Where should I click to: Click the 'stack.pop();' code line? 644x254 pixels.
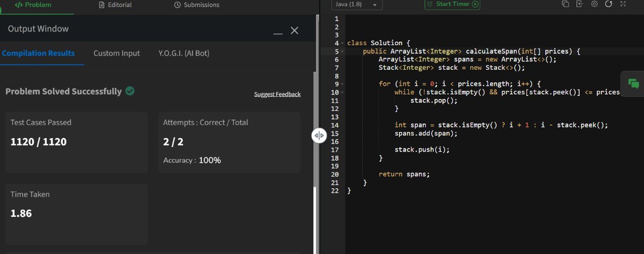[434, 100]
